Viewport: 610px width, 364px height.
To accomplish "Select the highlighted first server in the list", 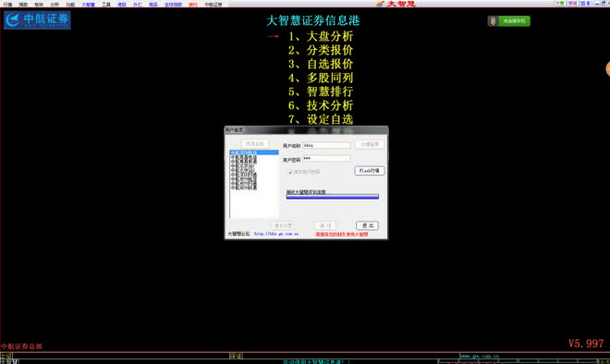I will click(x=254, y=152).
